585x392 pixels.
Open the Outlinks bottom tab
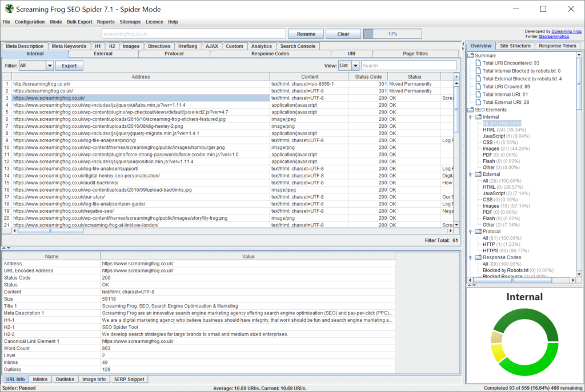pos(65,379)
